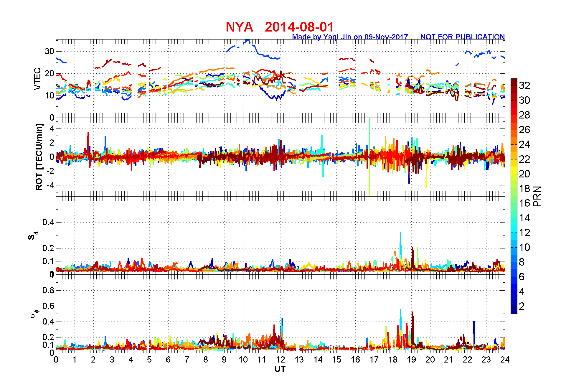Click S4 axis tick label 0.4
The height and width of the screenshot is (392, 561).
(48, 222)
